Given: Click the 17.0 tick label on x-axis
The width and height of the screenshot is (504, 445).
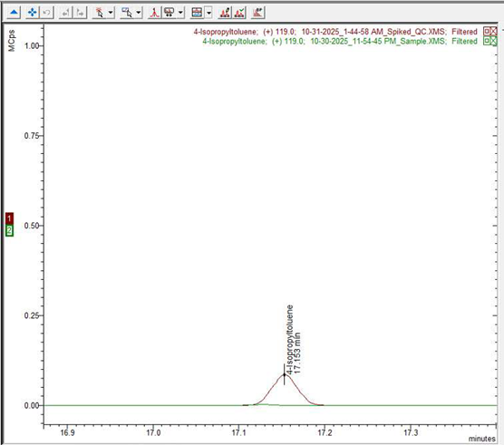Looking at the screenshot, I should click(153, 432).
